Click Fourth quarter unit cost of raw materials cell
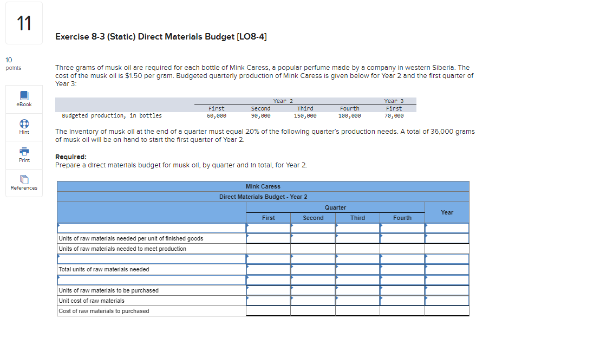Screen dimensions: 600x364 click(402, 300)
